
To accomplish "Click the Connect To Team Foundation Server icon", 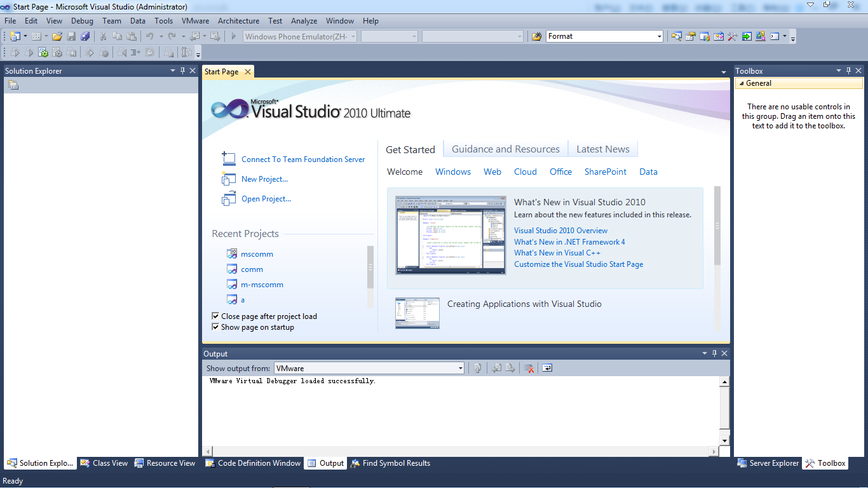I will coord(228,159).
